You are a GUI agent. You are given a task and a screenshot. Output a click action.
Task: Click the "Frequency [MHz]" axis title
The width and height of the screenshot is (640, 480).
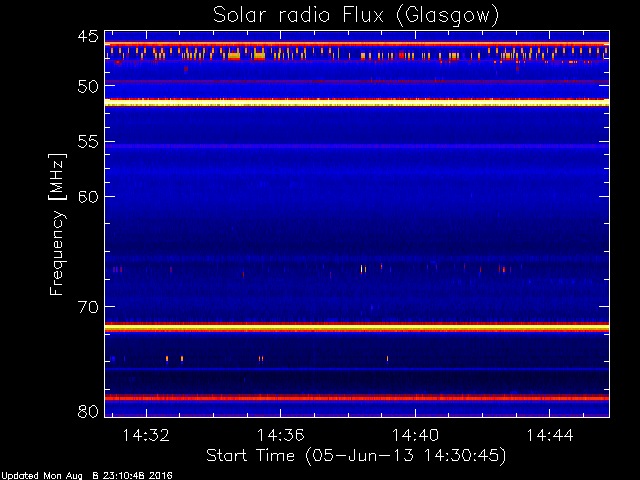coord(57,224)
